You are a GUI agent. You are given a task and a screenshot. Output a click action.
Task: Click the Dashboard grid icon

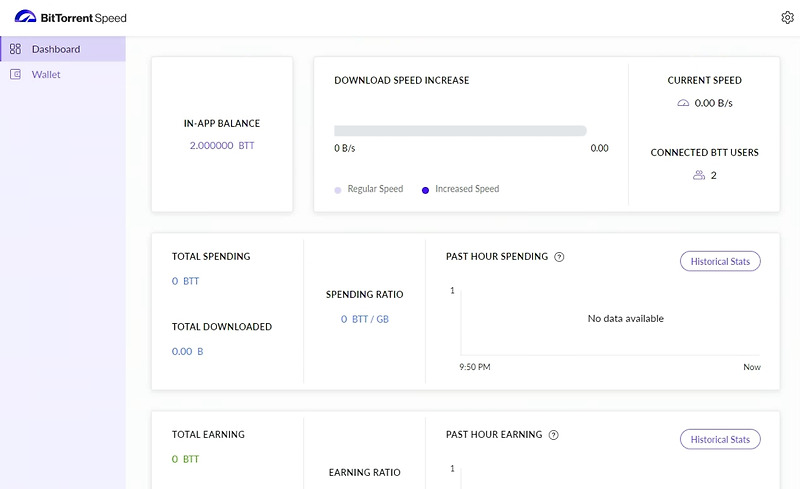pyautogui.click(x=15, y=49)
